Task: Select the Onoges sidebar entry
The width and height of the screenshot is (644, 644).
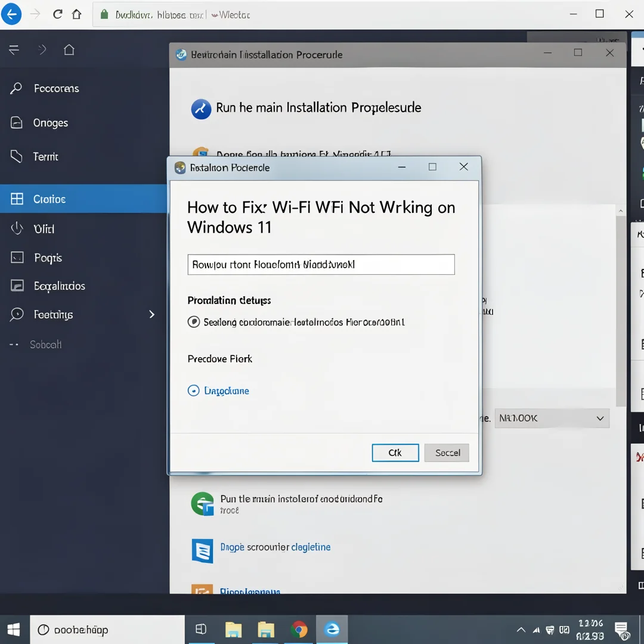Action: 84,122
